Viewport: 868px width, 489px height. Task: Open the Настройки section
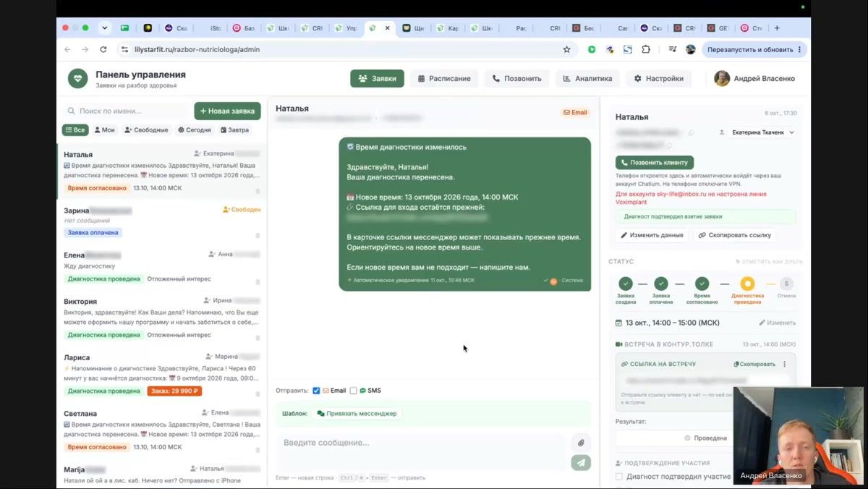coord(658,78)
